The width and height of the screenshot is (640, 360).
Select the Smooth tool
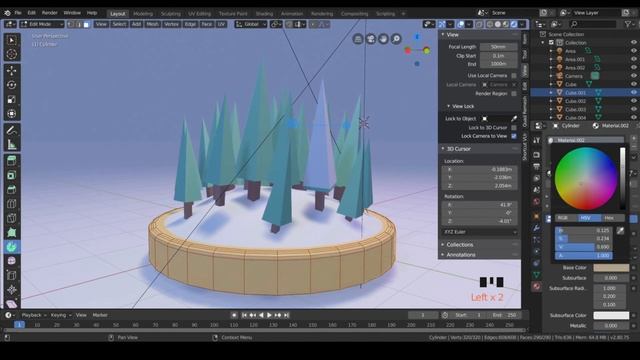[11, 261]
